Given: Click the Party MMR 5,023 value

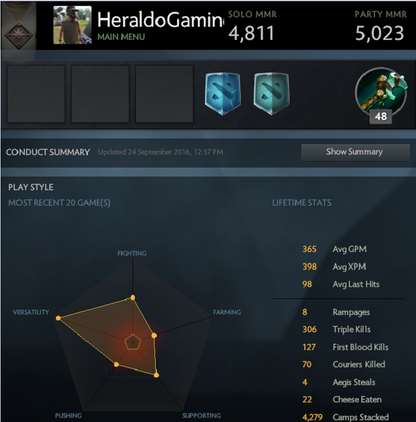Looking at the screenshot, I should [380, 33].
